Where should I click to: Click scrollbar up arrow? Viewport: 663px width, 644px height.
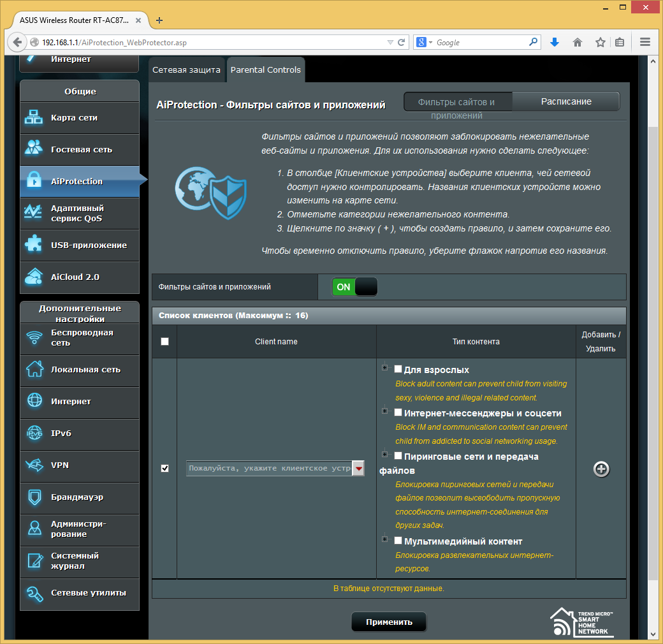653,61
